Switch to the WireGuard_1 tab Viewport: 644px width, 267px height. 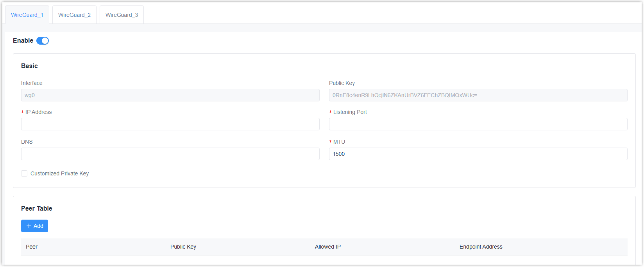pyautogui.click(x=27, y=15)
